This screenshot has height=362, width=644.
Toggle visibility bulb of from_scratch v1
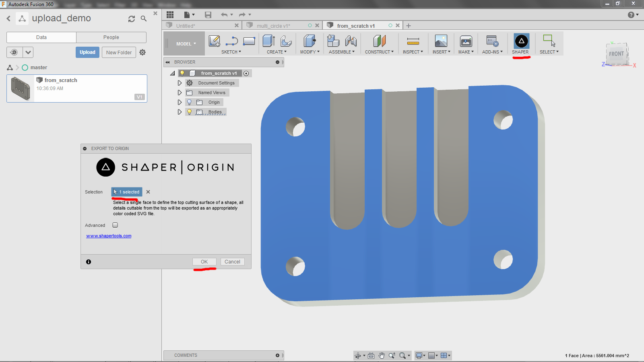pyautogui.click(x=182, y=73)
